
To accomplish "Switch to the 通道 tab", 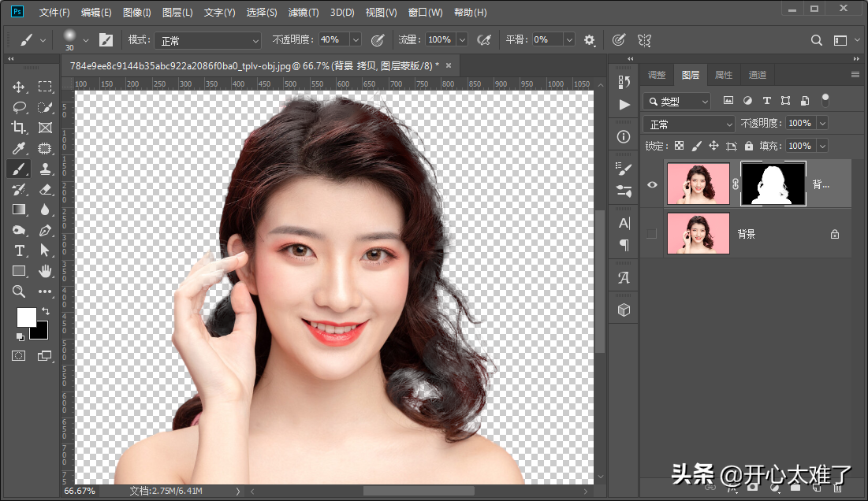I will coord(757,75).
